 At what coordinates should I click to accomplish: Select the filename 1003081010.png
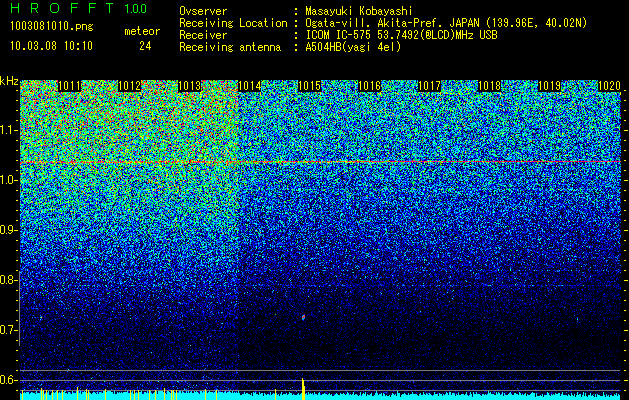tap(52, 27)
